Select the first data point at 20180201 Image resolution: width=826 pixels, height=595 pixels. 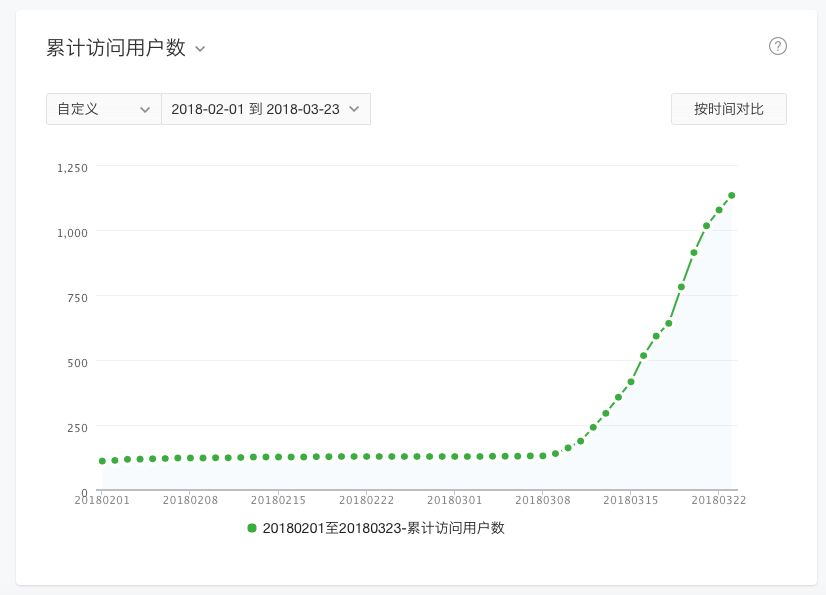(x=102, y=461)
